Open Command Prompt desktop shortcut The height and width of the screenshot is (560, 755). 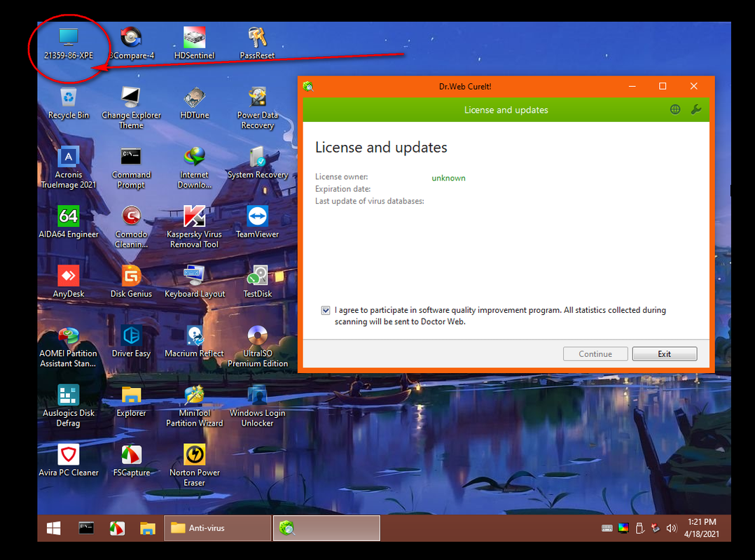coord(131,167)
